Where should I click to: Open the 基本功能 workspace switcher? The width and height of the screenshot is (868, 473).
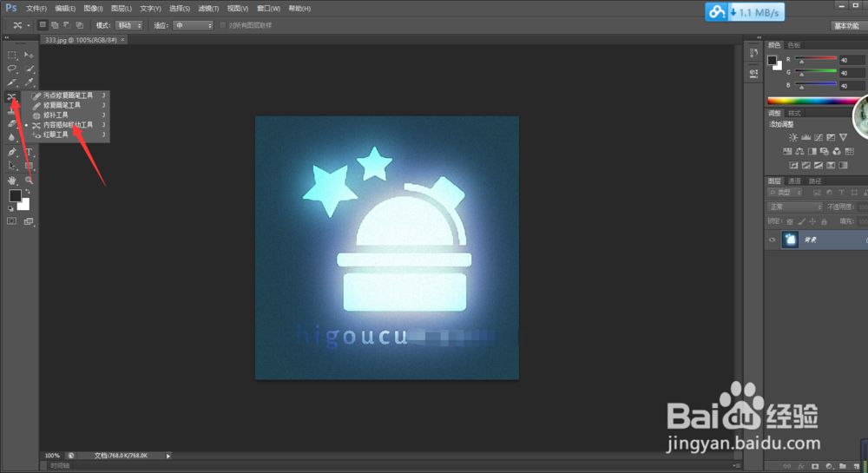pyautogui.click(x=846, y=26)
